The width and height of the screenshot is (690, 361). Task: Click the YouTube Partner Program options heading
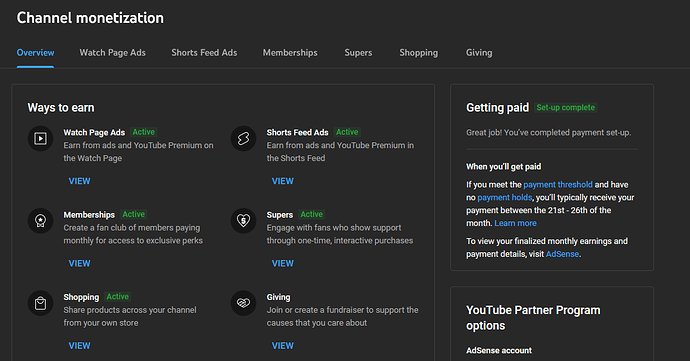tap(533, 318)
